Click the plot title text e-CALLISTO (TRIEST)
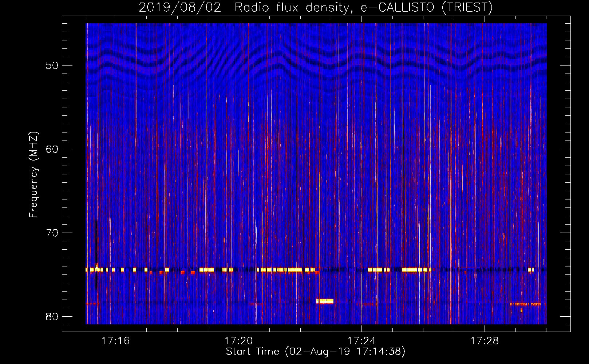The image size is (589, 364). point(427,7)
